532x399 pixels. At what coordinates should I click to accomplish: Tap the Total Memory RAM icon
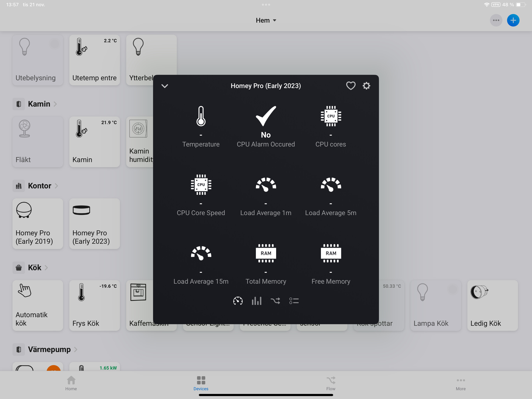266,253
